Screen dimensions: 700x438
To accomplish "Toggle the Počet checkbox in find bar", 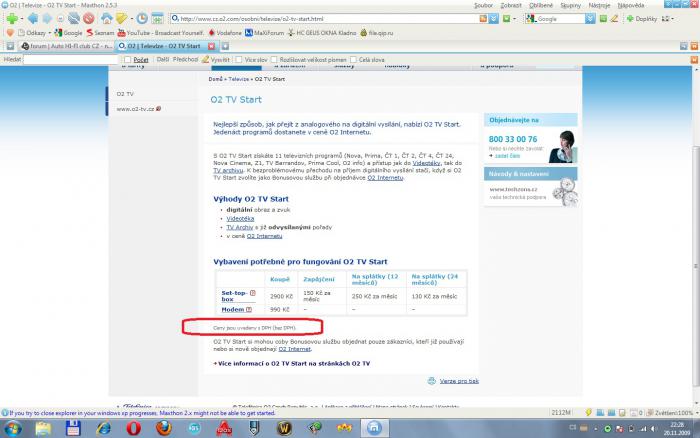I will 128,59.
